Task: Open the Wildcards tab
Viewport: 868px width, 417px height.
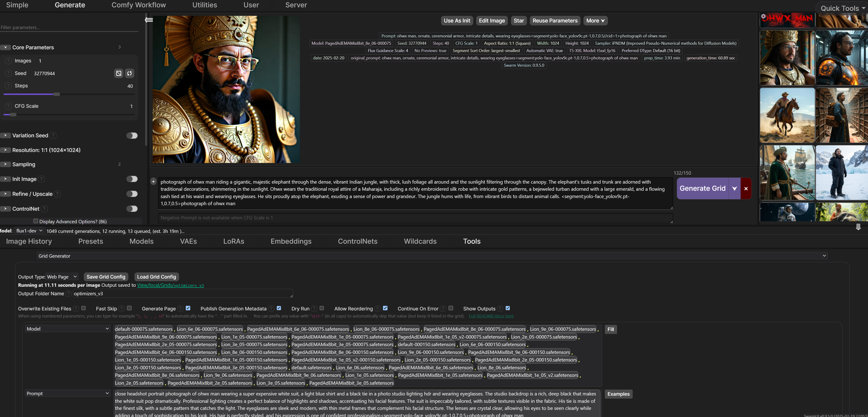Action: [420, 241]
